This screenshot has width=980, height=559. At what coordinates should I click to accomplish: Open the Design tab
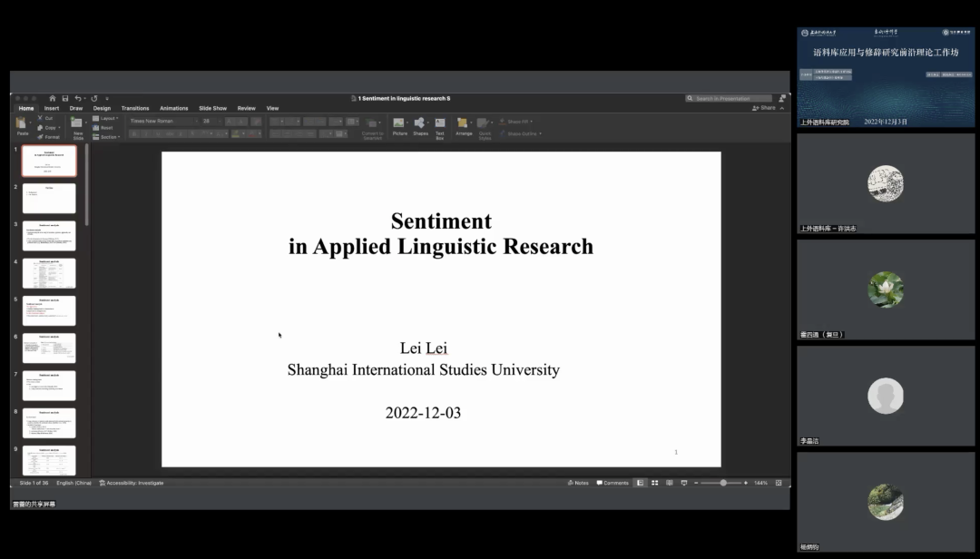[x=102, y=108]
